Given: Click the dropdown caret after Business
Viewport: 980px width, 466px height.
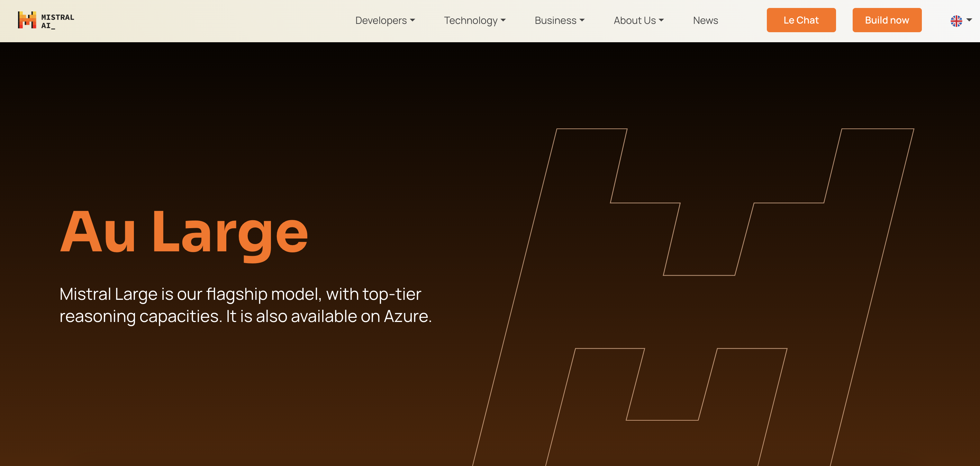Looking at the screenshot, I should coord(582,20).
